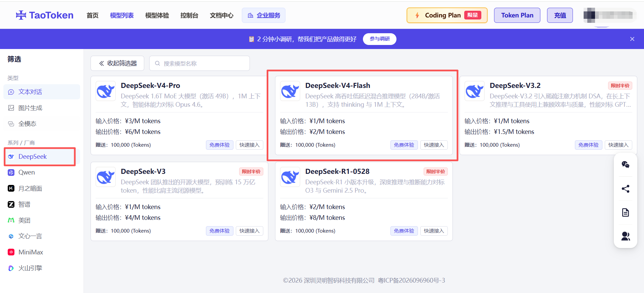The width and height of the screenshot is (644, 293).
Task: Click the TaoToken logo
Action: click(45, 15)
